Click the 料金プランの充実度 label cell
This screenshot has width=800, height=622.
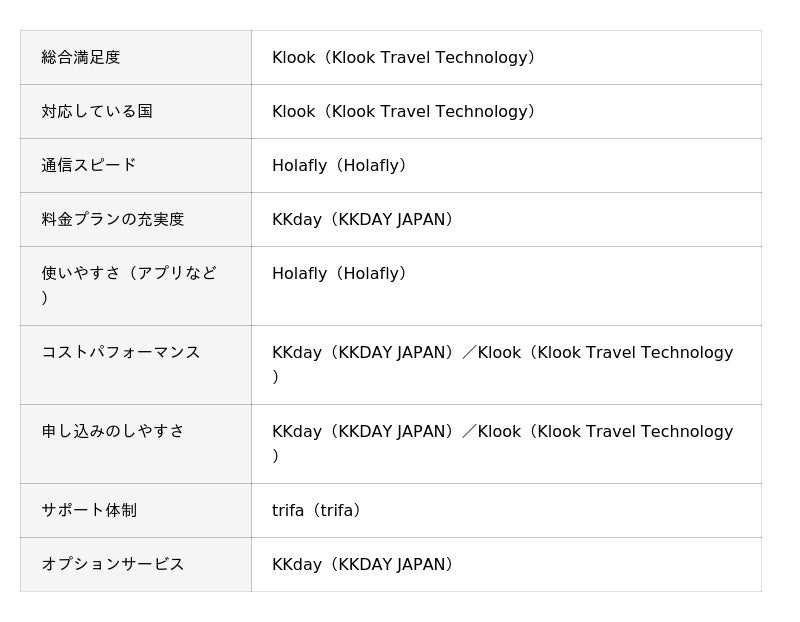point(113,220)
